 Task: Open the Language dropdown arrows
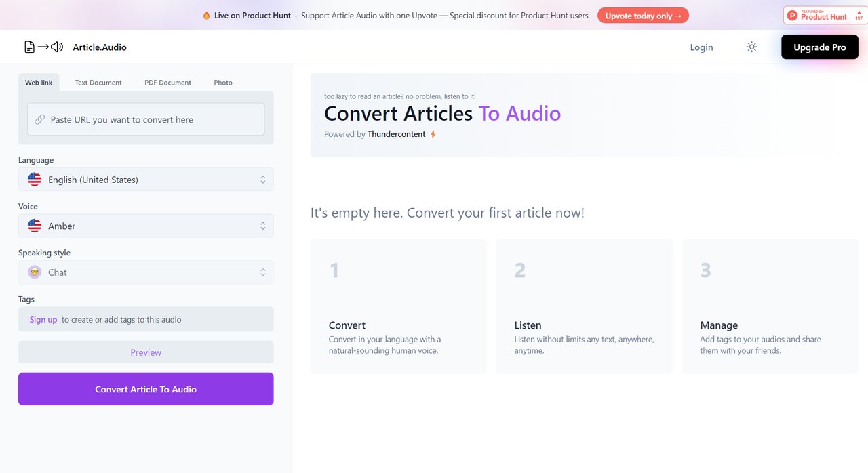pyautogui.click(x=263, y=180)
